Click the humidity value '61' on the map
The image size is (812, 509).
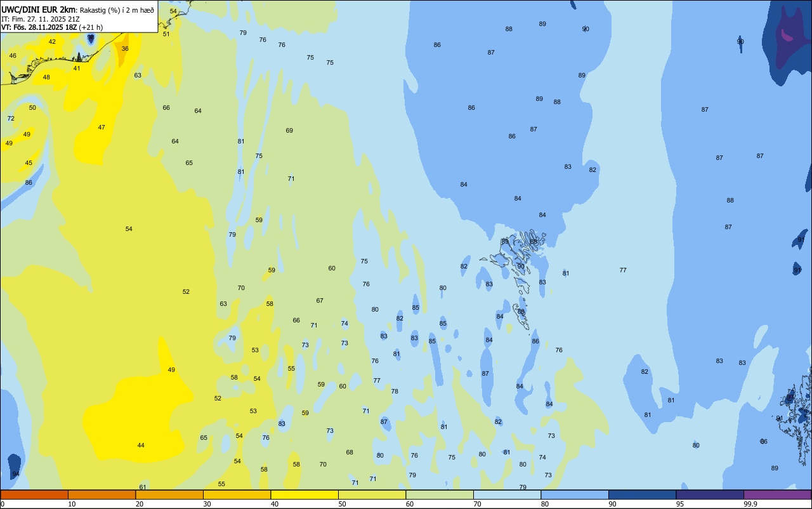[x=143, y=487]
